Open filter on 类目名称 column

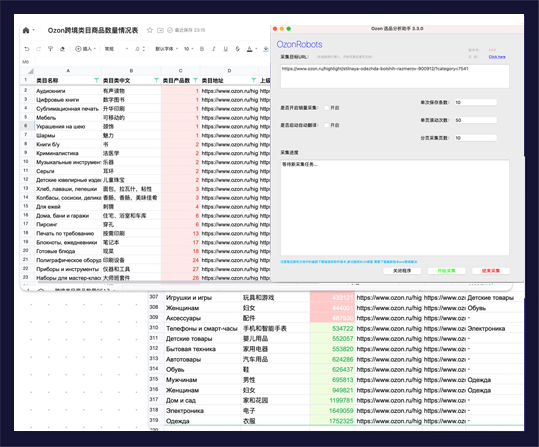point(97,80)
